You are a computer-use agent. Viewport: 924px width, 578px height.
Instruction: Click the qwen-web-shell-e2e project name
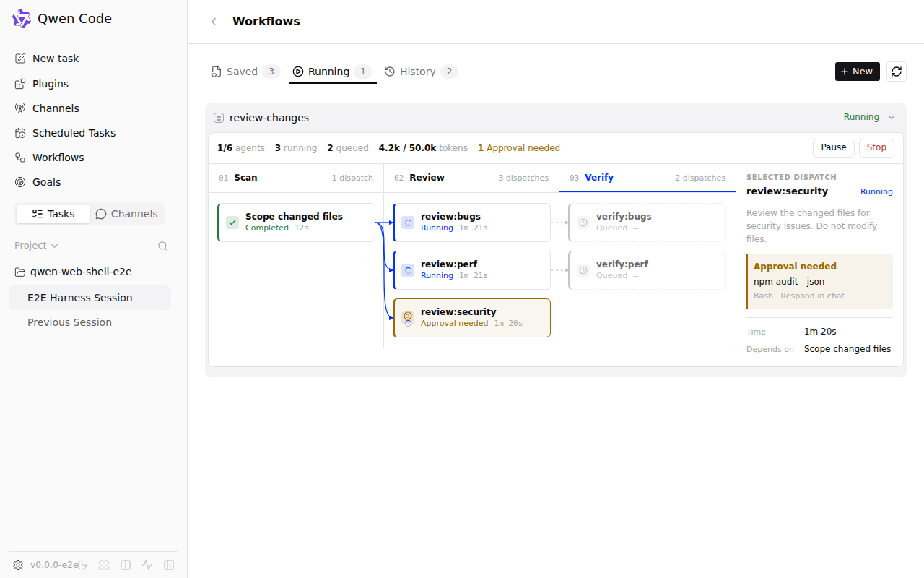coord(81,272)
